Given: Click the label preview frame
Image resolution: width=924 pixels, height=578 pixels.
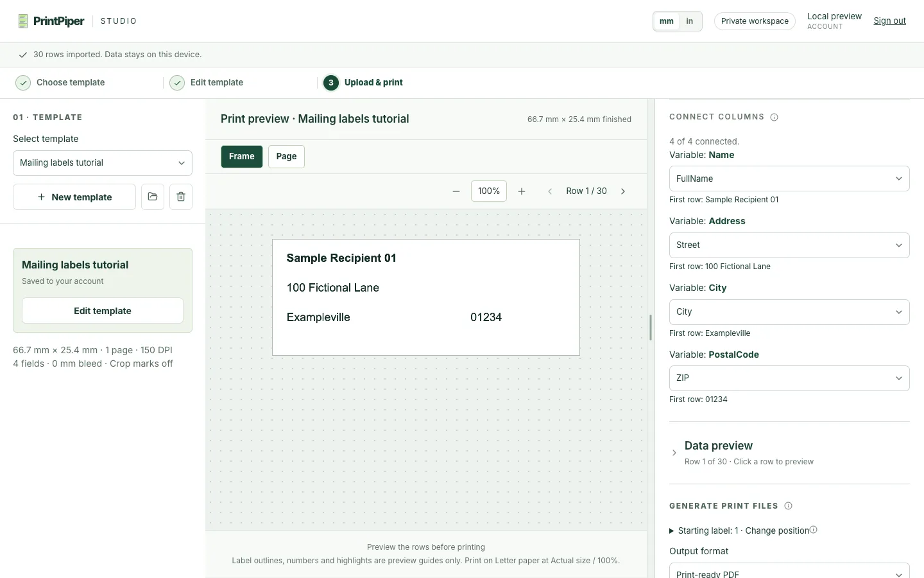Looking at the screenshot, I should [x=426, y=297].
